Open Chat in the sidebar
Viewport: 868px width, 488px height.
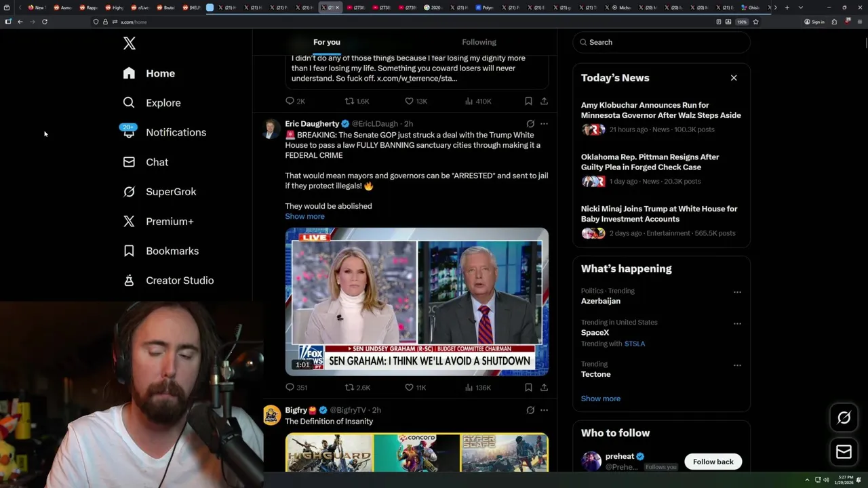click(x=146, y=162)
